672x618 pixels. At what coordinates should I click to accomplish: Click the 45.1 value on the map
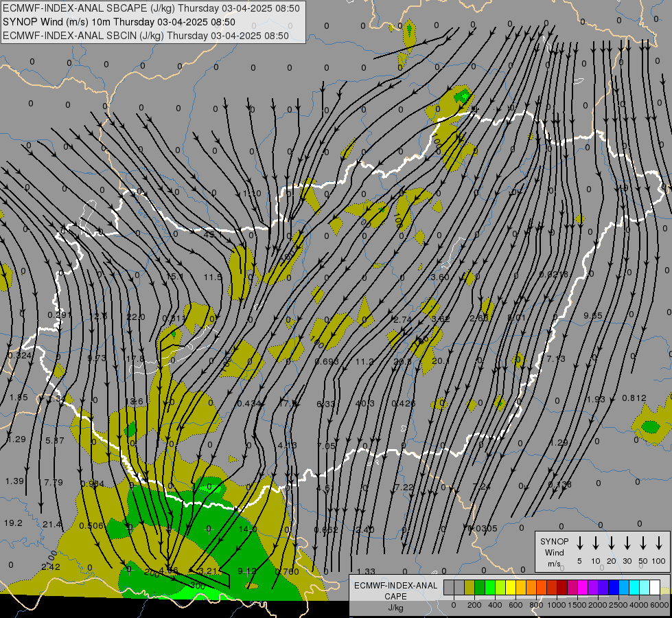212,235
